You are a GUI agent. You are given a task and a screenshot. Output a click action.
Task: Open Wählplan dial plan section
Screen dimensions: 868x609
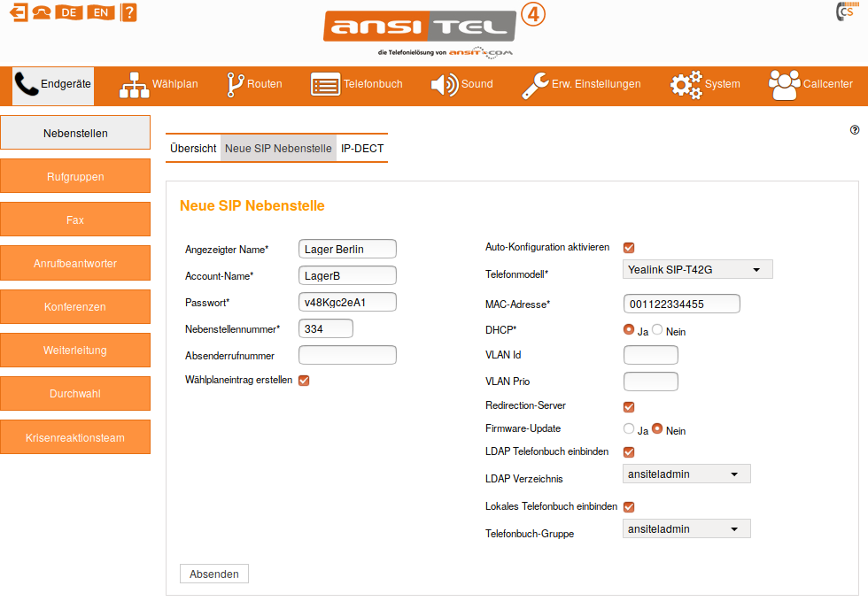pyautogui.click(x=159, y=85)
